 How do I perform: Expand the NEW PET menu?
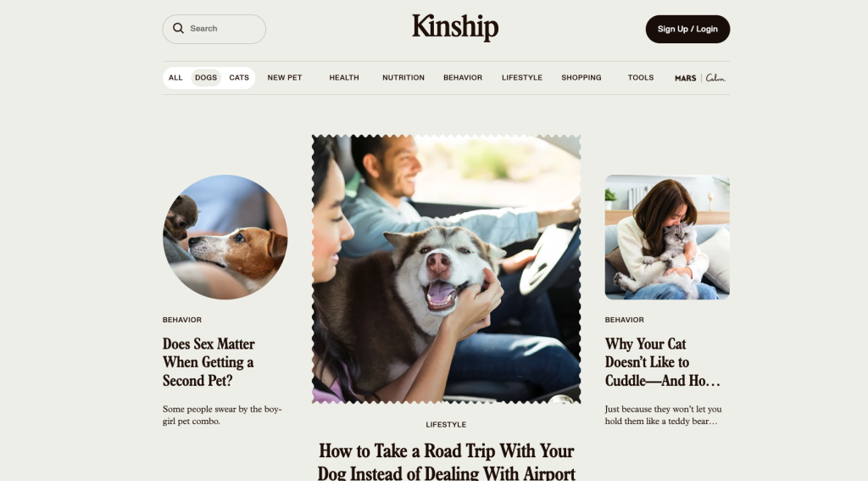[x=285, y=77]
